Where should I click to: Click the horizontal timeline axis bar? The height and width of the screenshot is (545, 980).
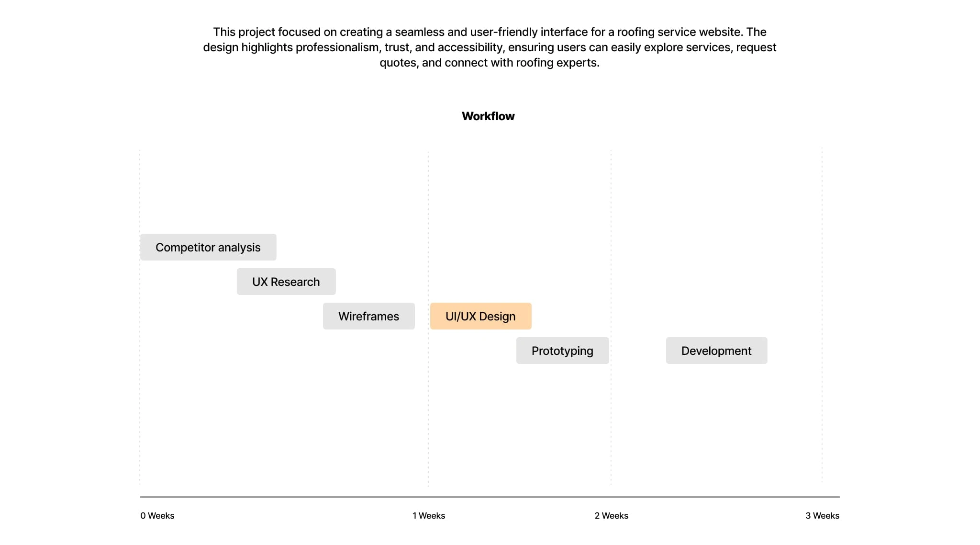[490, 497]
